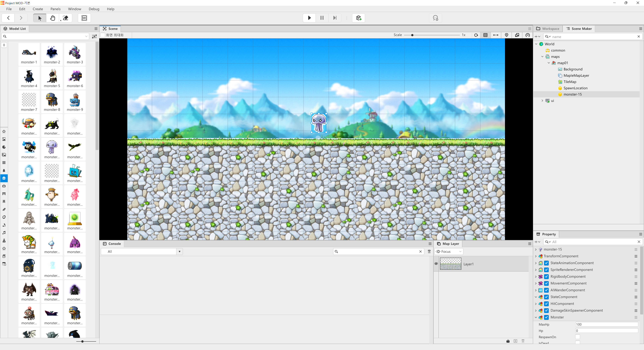Screen dimensions: 644x350
Task: Select the hand pan tool
Action: [52, 18]
